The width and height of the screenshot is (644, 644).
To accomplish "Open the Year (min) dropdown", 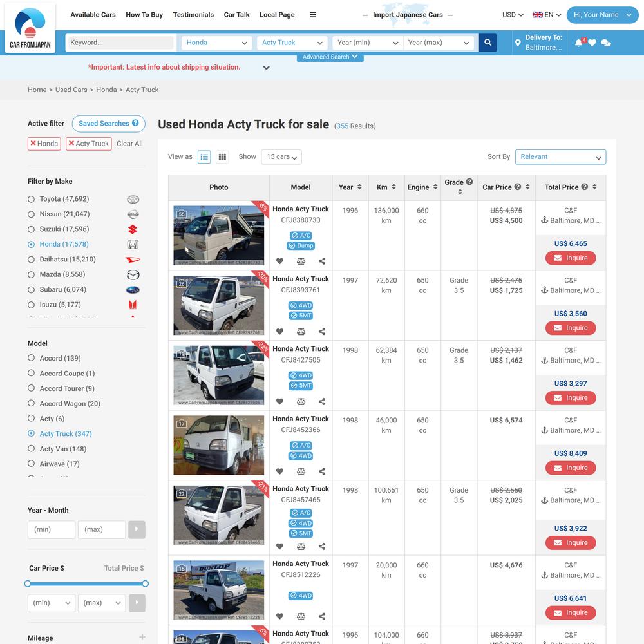I will [367, 43].
